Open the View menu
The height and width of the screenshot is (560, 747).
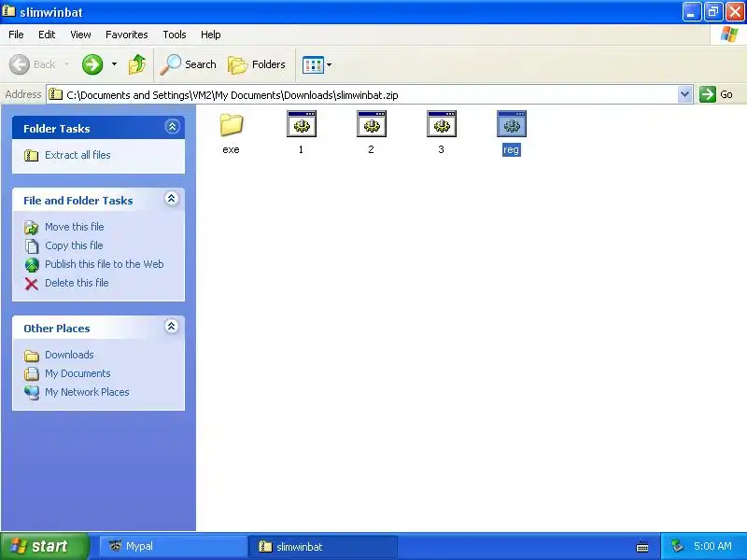pos(80,35)
